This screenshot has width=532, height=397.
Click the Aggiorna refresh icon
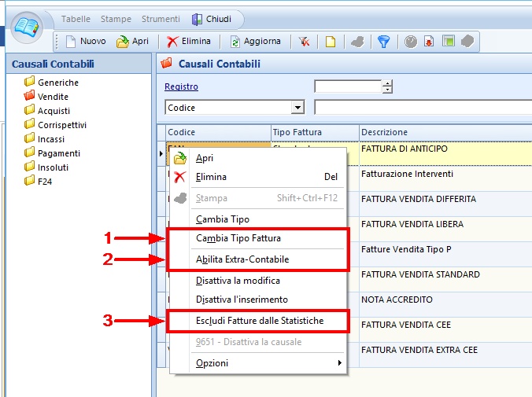pos(235,42)
